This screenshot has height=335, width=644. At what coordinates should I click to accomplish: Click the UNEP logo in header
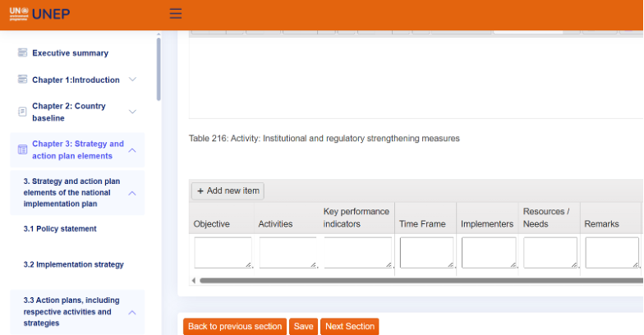tap(30, 13)
